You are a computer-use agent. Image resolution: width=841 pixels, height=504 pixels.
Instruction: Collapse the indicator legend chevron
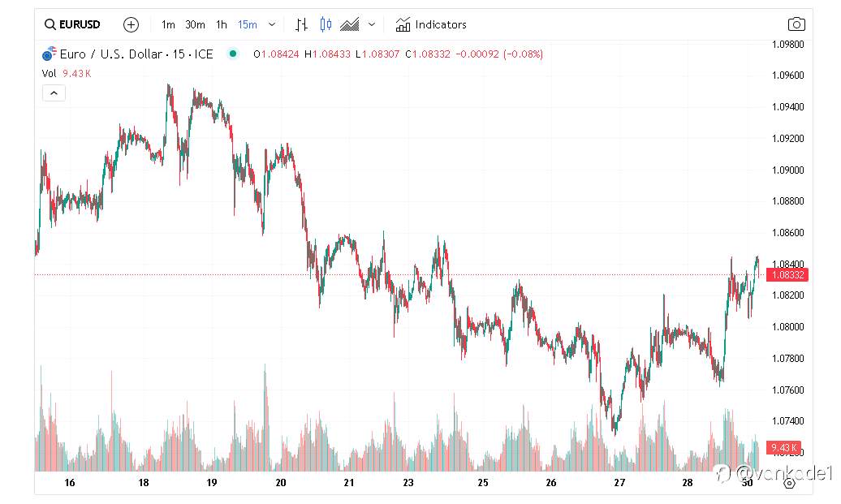click(x=54, y=93)
